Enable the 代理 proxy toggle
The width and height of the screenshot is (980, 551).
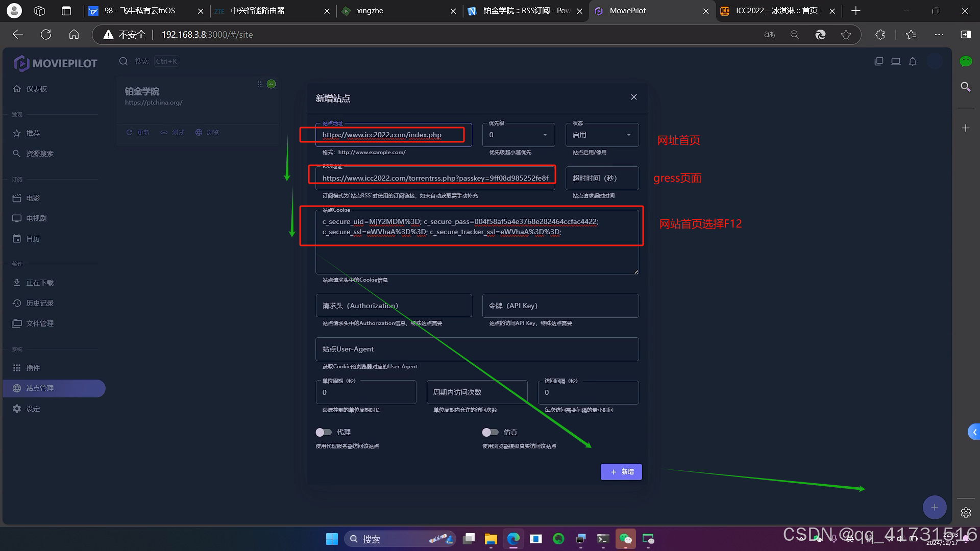coord(324,432)
